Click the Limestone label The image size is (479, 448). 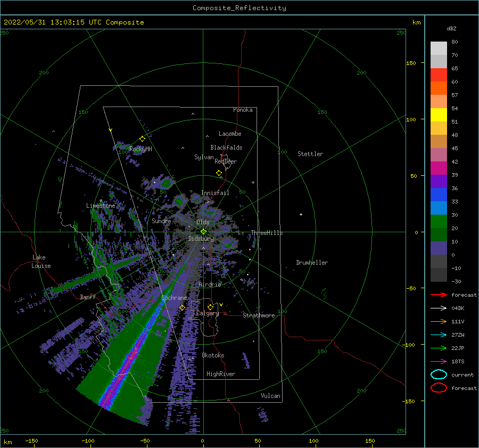pyautogui.click(x=101, y=206)
